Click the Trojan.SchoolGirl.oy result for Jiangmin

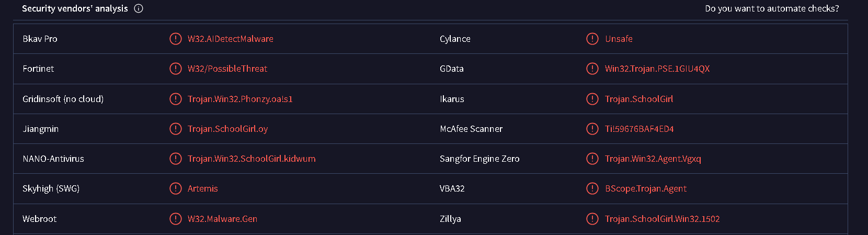227,129
